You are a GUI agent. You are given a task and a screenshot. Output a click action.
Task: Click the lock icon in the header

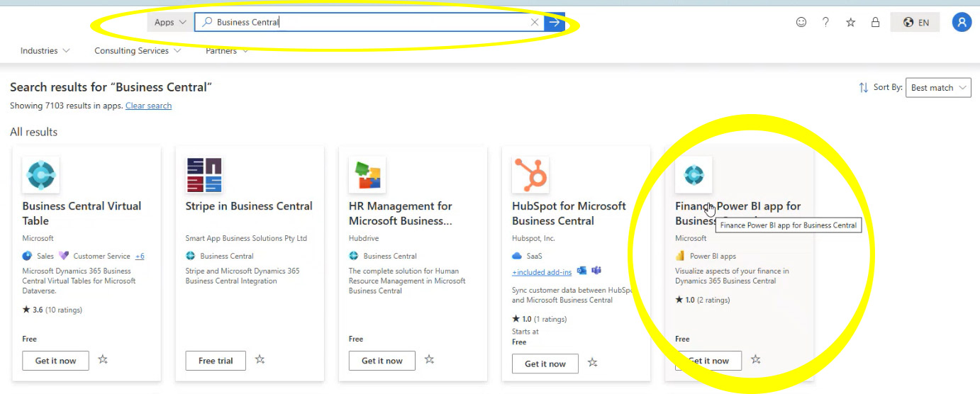click(x=875, y=22)
